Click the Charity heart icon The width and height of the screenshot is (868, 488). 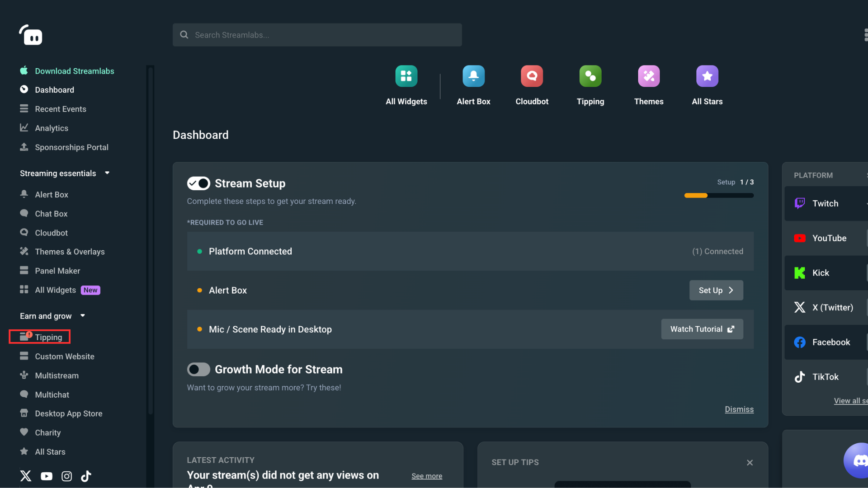[x=24, y=432]
